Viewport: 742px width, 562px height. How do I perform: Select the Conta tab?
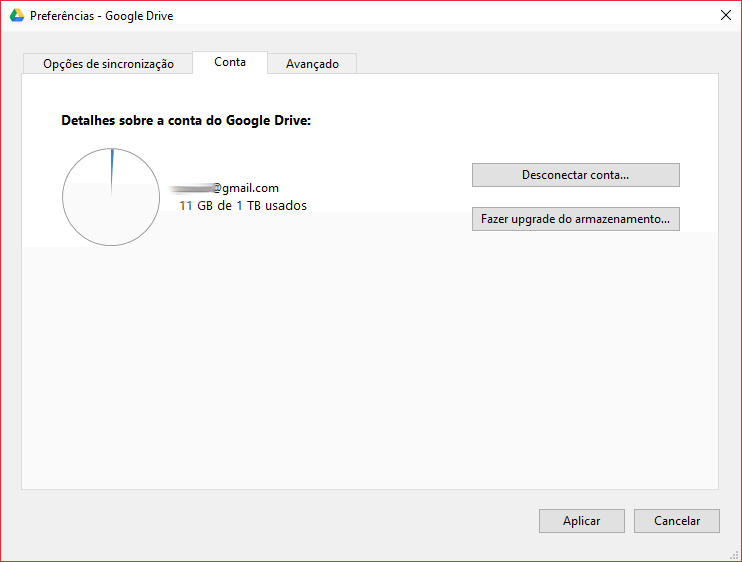230,62
